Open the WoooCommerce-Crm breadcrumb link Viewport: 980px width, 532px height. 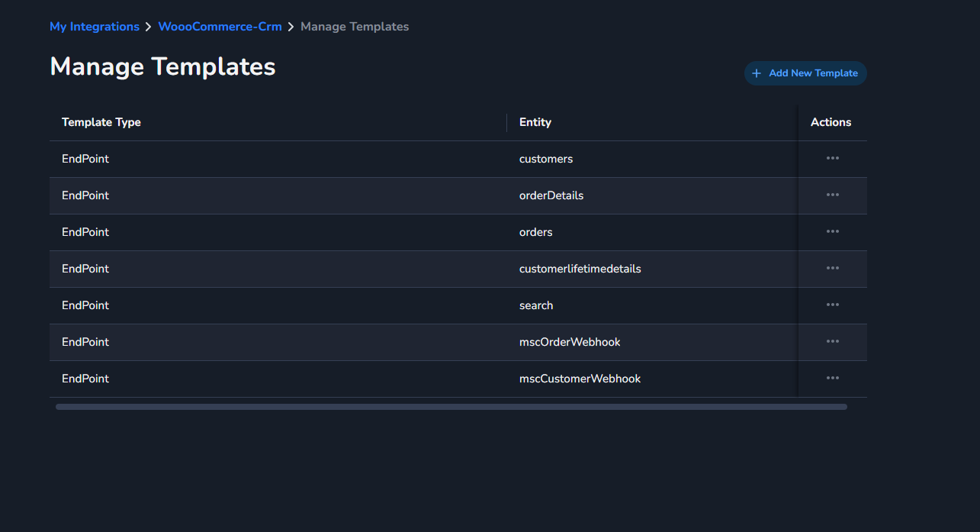pyautogui.click(x=220, y=27)
